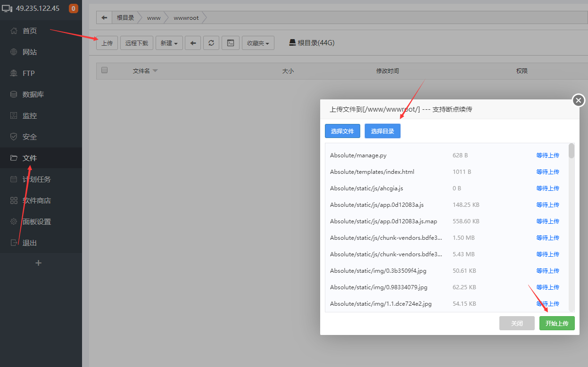
Task: Open the 收藏夹 favorites dropdown
Action: coord(257,43)
